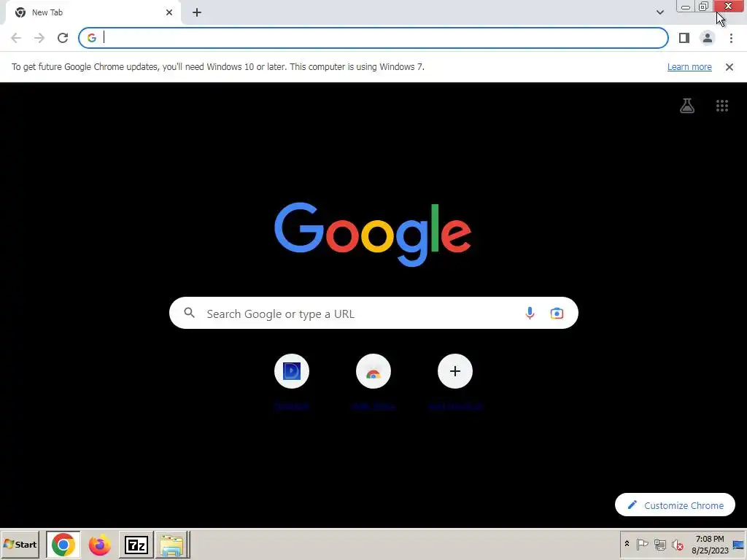747x560 pixels.
Task: Click the Customize Chrome button
Action: click(x=675, y=505)
